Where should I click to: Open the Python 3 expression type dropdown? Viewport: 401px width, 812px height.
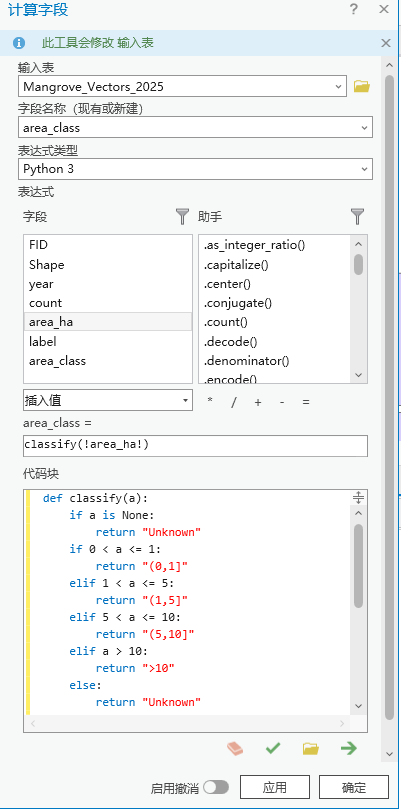pyautogui.click(x=195, y=169)
